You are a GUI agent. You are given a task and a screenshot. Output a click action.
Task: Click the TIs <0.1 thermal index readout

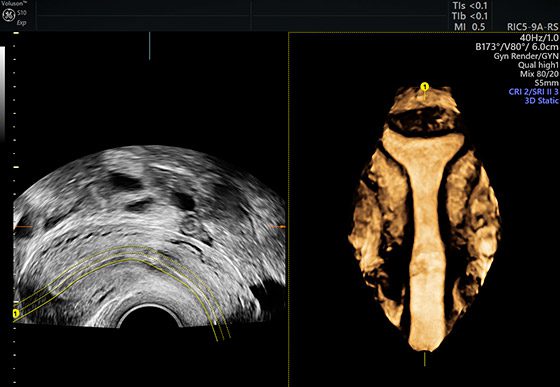[470, 5]
